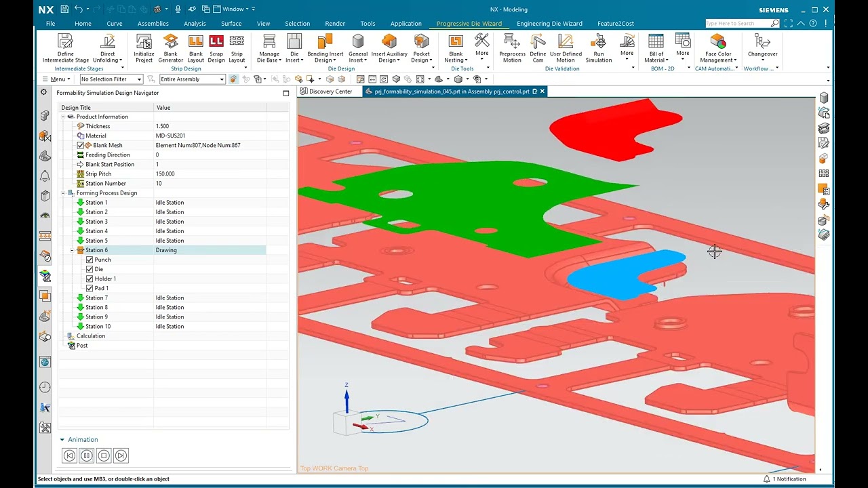Click the Undo arrow in title bar

pyautogui.click(x=79, y=9)
